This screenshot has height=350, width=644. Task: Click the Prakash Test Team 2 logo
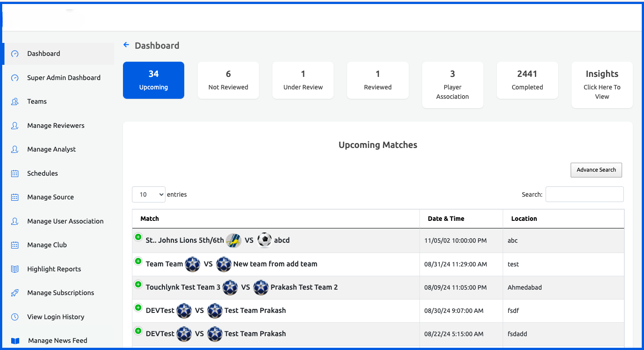coord(261,287)
